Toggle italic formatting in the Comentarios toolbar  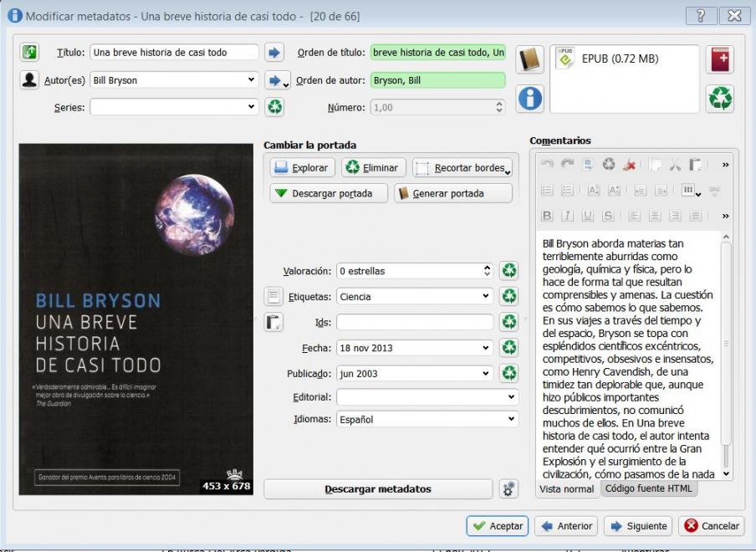[567, 216]
